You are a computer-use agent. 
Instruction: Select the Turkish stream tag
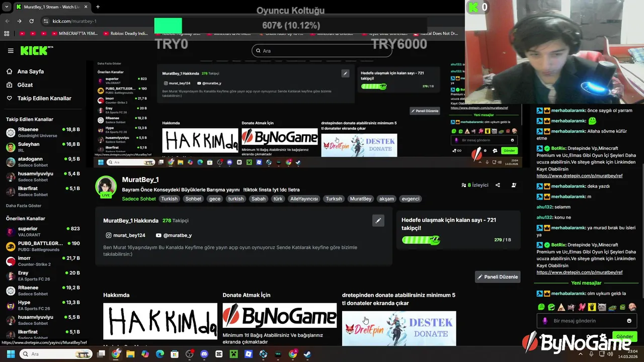click(169, 199)
